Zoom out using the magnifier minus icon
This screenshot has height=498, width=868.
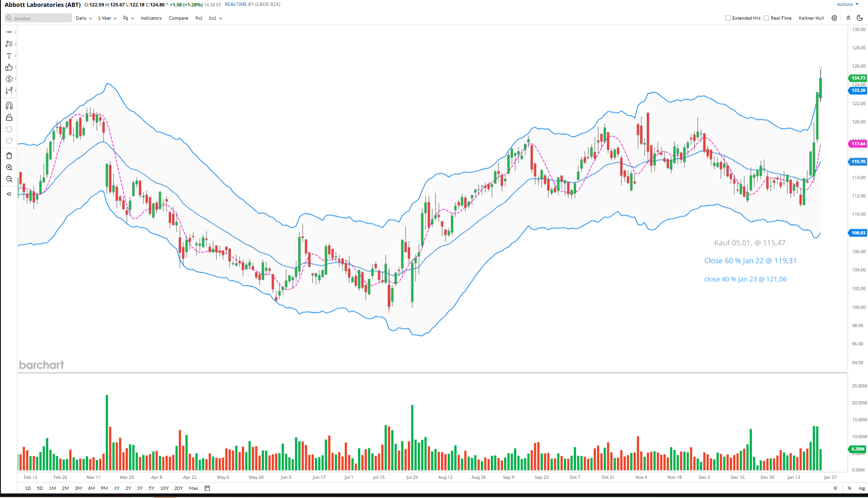(9, 179)
